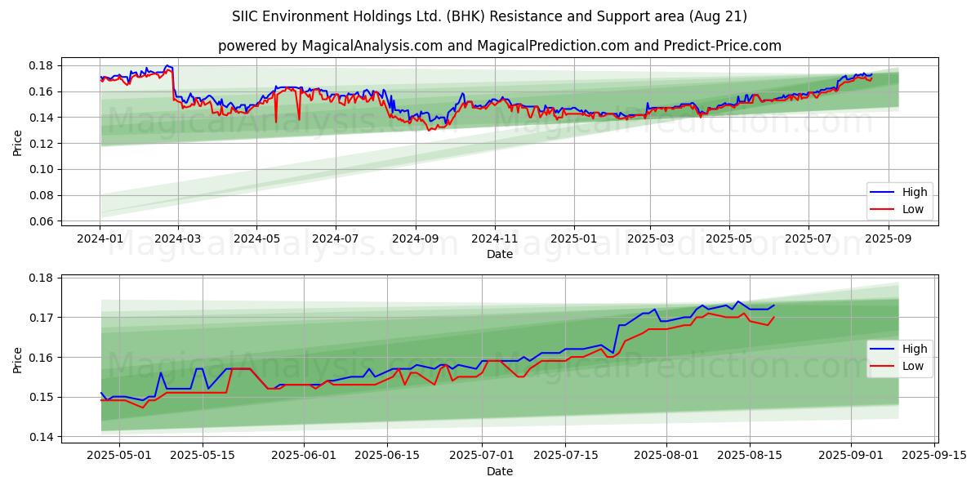
Task: Click the Price axis label of the zoomed chart
Action: (18, 359)
